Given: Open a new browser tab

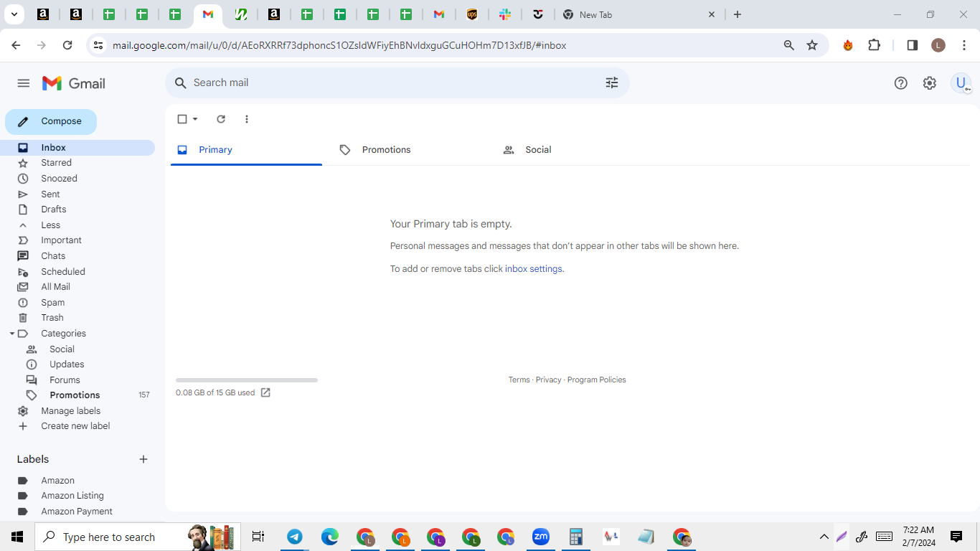Looking at the screenshot, I should point(738,14).
